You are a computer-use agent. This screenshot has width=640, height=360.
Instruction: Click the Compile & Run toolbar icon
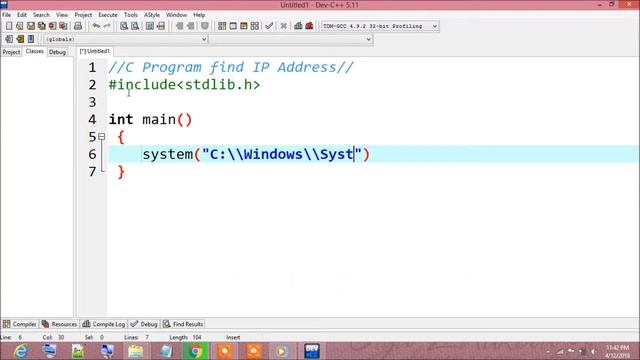pyautogui.click(x=244, y=26)
